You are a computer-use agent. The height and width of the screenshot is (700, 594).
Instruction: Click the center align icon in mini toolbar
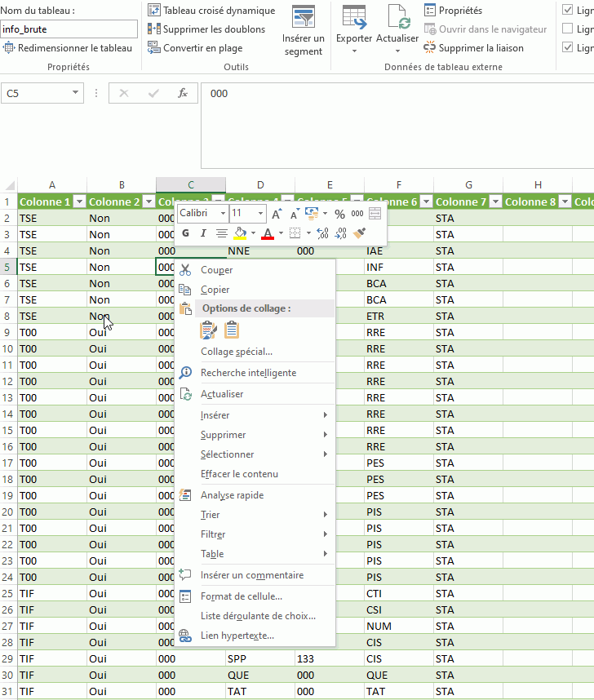pyautogui.click(x=221, y=233)
